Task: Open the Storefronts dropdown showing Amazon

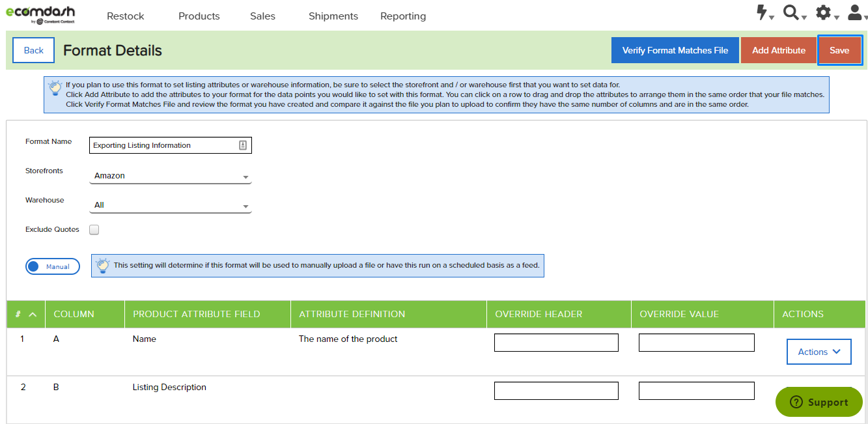Action: 170,176
